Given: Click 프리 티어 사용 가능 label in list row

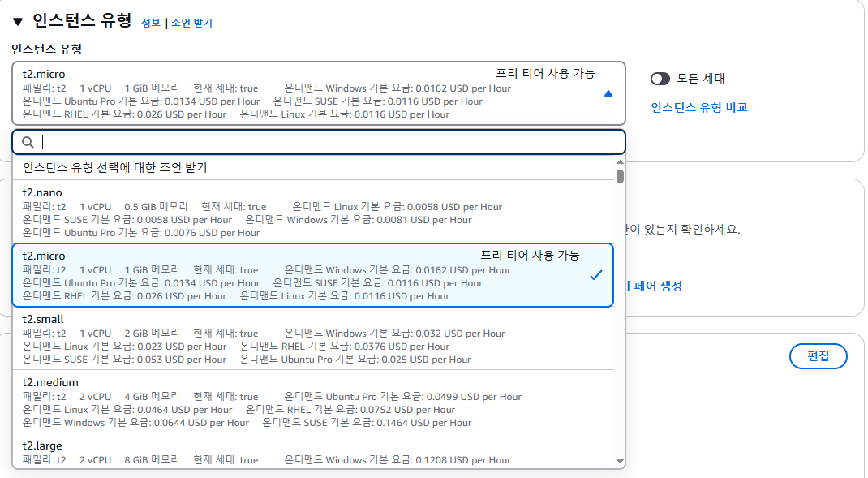Looking at the screenshot, I should 529,256.
